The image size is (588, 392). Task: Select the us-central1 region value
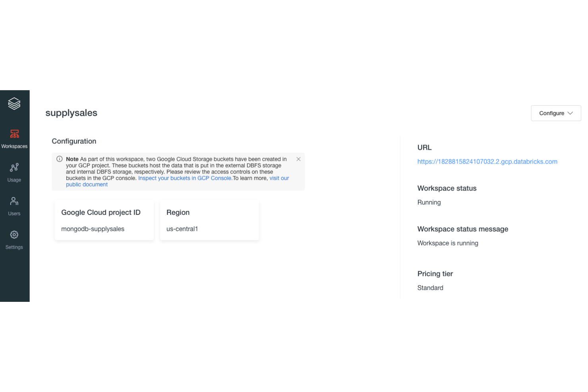(x=182, y=229)
